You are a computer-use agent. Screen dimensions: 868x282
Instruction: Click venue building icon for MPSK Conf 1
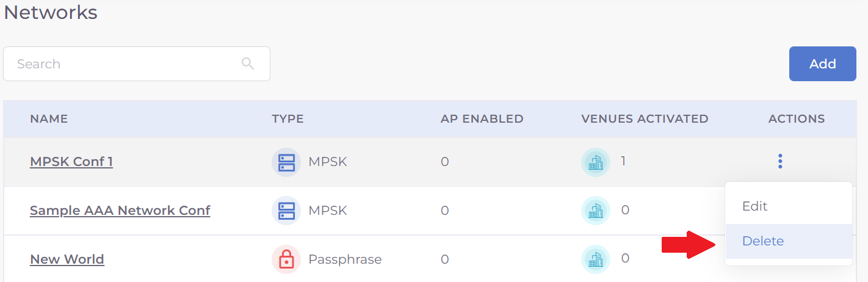[x=595, y=162]
